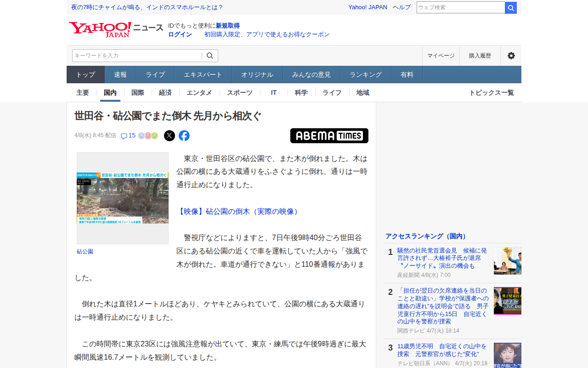Select the 経済 category
This screenshot has height=368, width=588.
(x=165, y=92)
